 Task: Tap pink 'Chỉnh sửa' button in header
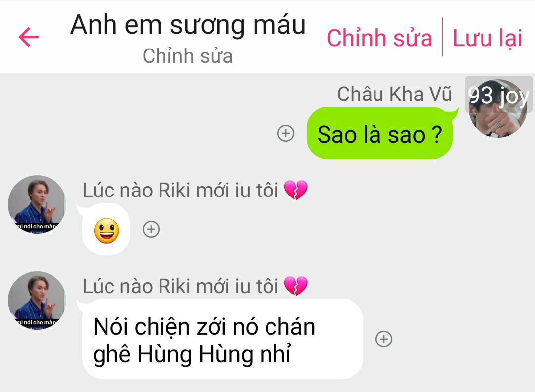point(379,38)
